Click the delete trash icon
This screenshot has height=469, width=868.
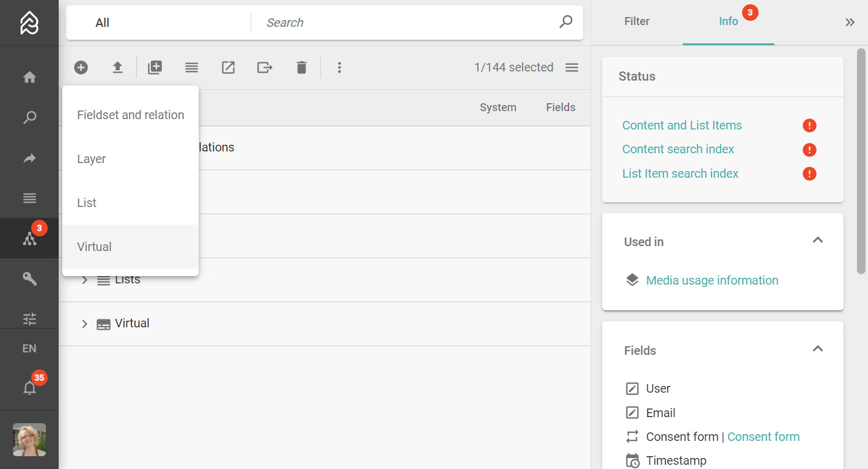pyautogui.click(x=301, y=68)
